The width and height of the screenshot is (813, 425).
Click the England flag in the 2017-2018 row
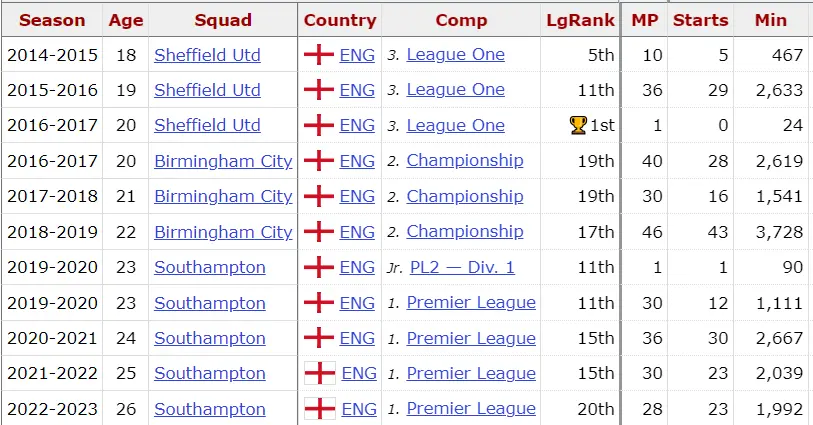319,196
